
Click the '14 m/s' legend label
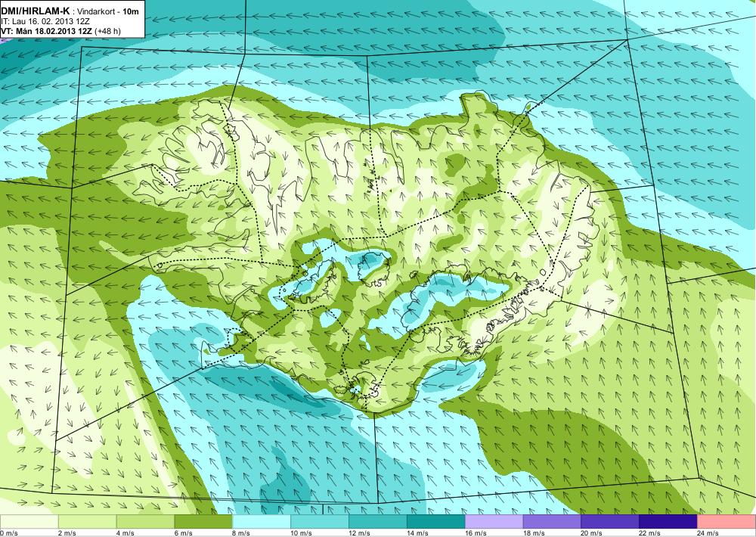417,533
